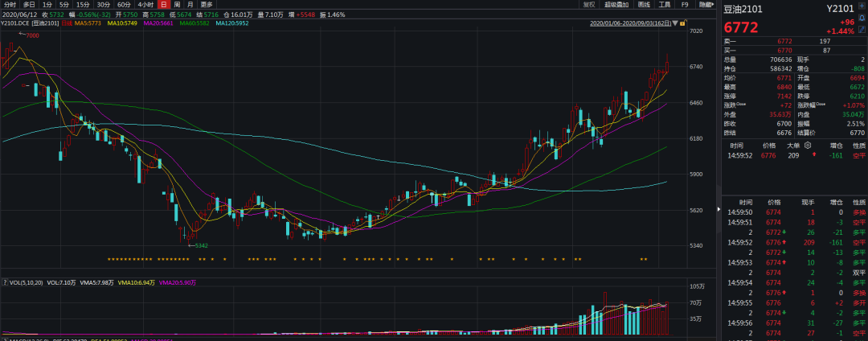Click the VOL(5,10,20) indicator label
The width and height of the screenshot is (868, 341).
click(x=27, y=282)
